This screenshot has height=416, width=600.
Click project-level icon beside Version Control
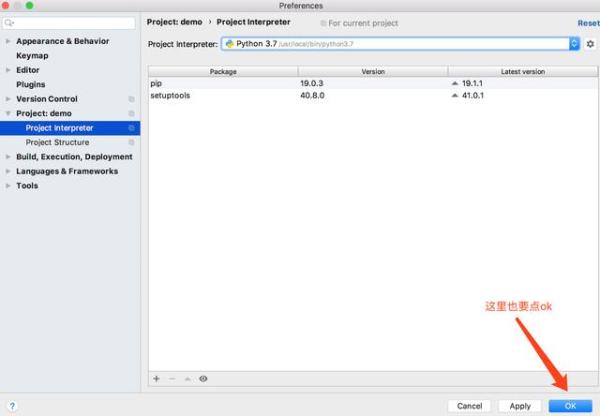click(x=131, y=99)
